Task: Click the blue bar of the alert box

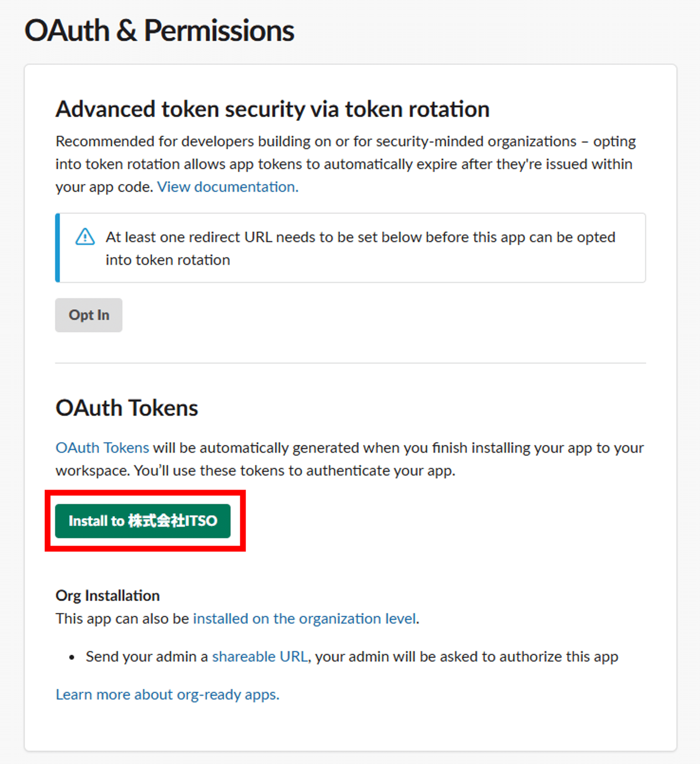Action: point(58,248)
